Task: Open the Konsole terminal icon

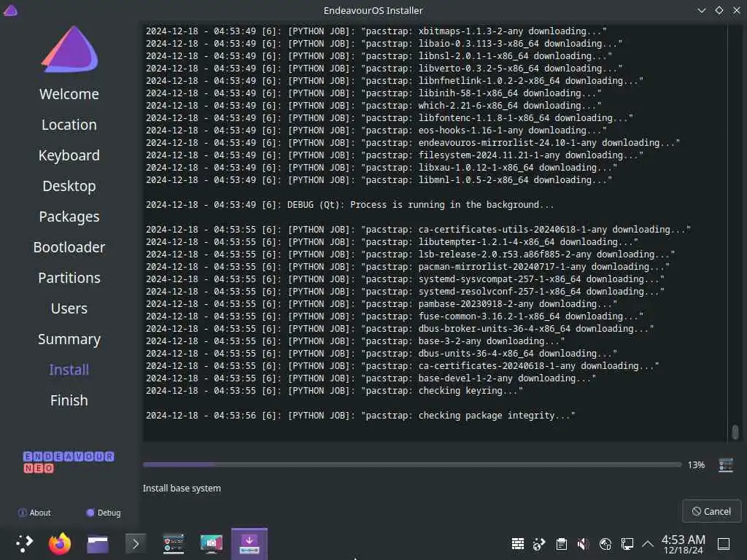Action: 135,544
